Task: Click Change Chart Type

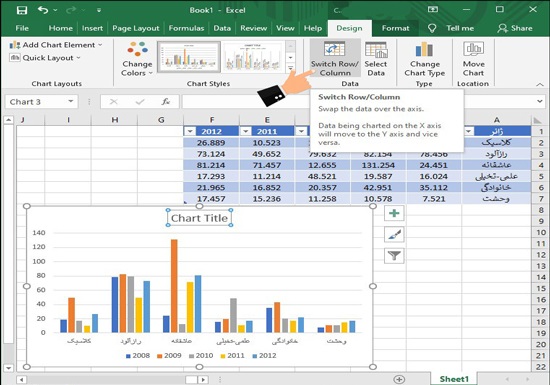Action: [x=424, y=59]
